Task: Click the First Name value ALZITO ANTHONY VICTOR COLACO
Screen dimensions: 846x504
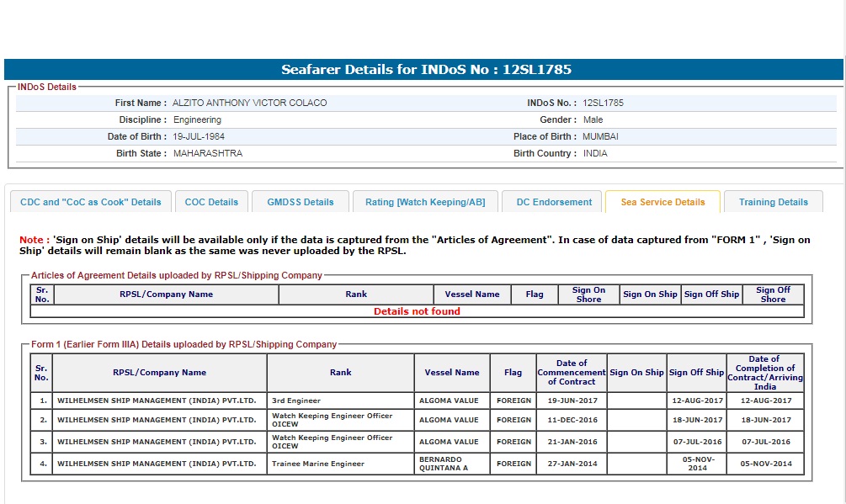Action: click(x=250, y=103)
